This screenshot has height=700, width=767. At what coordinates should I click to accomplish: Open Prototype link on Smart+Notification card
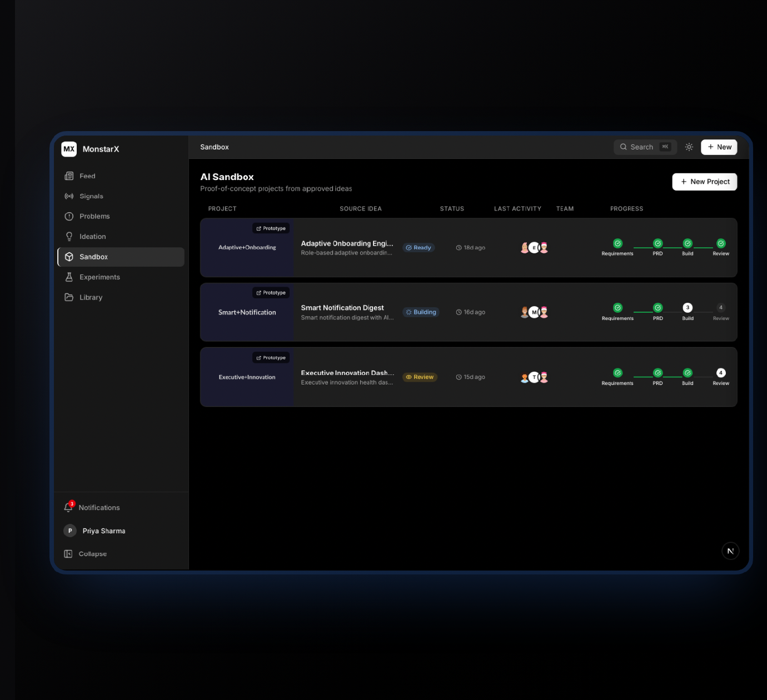point(271,293)
